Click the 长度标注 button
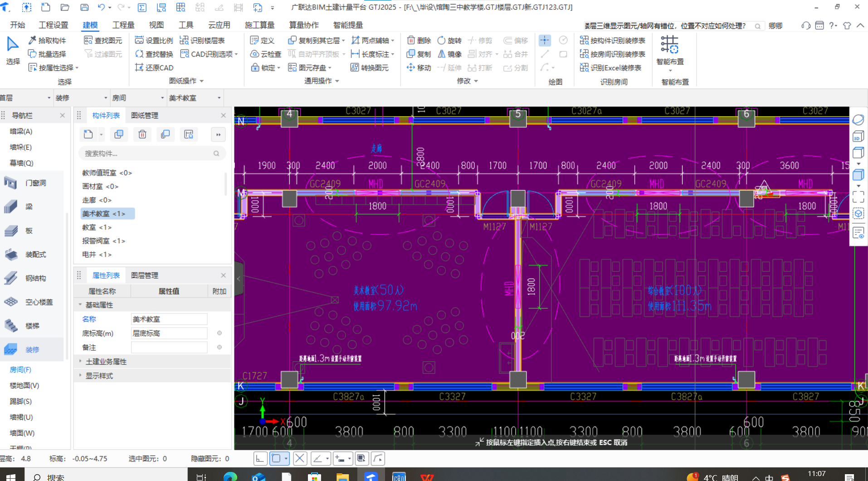 (x=372, y=54)
